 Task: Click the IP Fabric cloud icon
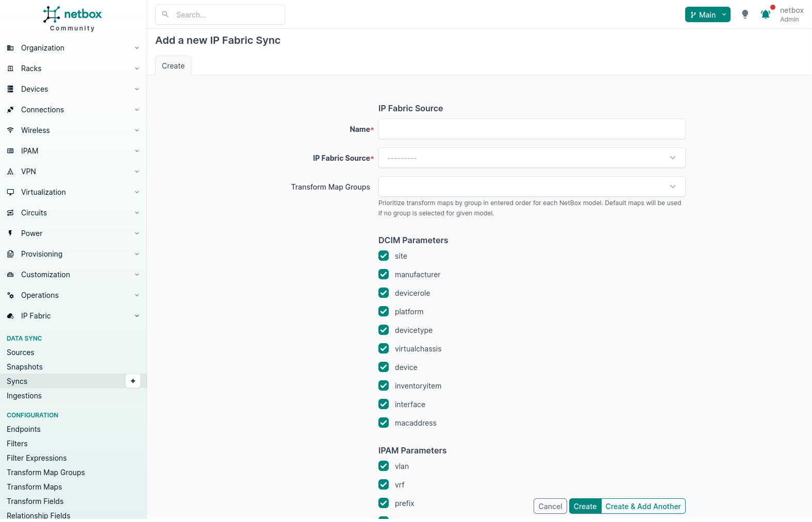coord(10,316)
